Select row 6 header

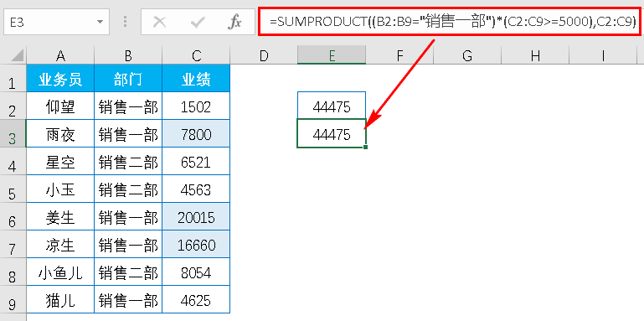click(13, 216)
